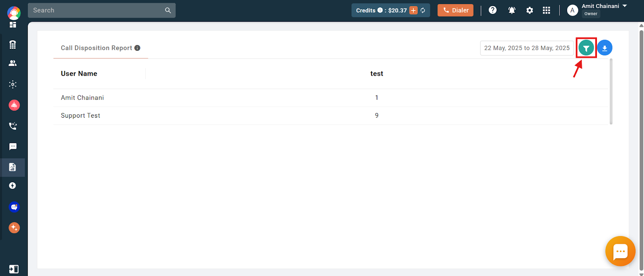This screenshot has width=644, height=276.
Task: Open the reports icon in sidebar
Action: point(12,167)
